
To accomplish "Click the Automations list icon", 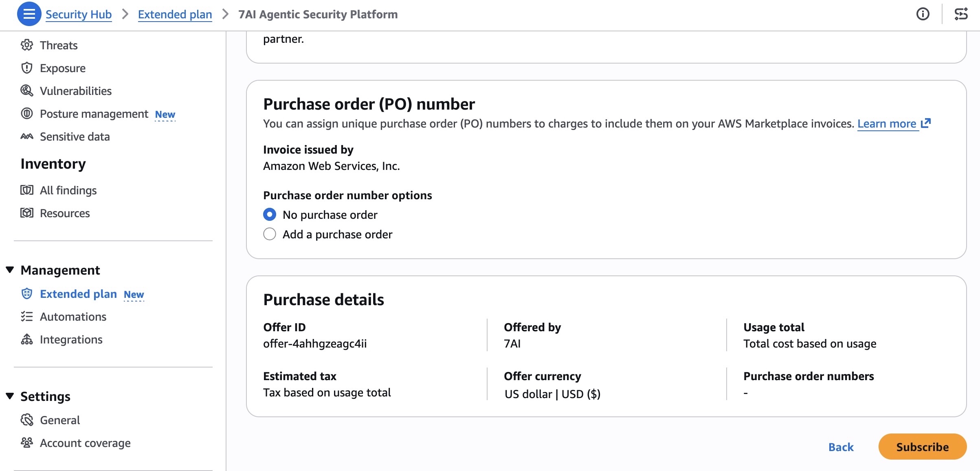I will pyautogui.click(x=27, y=317).
